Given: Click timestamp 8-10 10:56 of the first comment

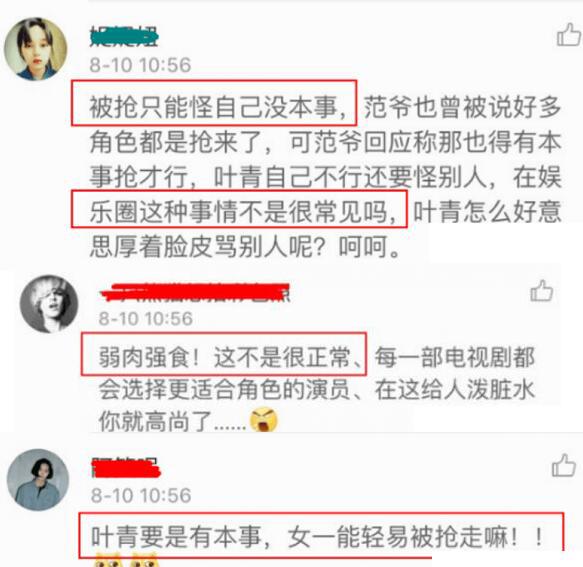Looking at the screenshot, I should [140, 65].
